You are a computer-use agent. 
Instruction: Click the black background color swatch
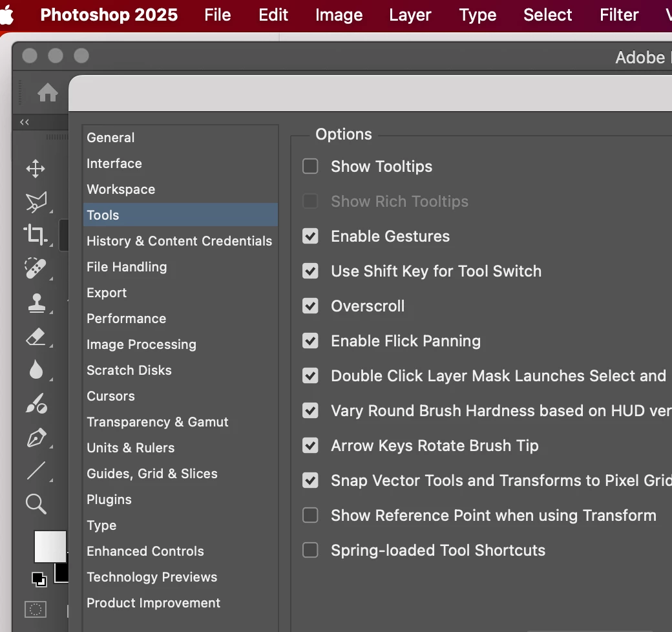(61, 573)
